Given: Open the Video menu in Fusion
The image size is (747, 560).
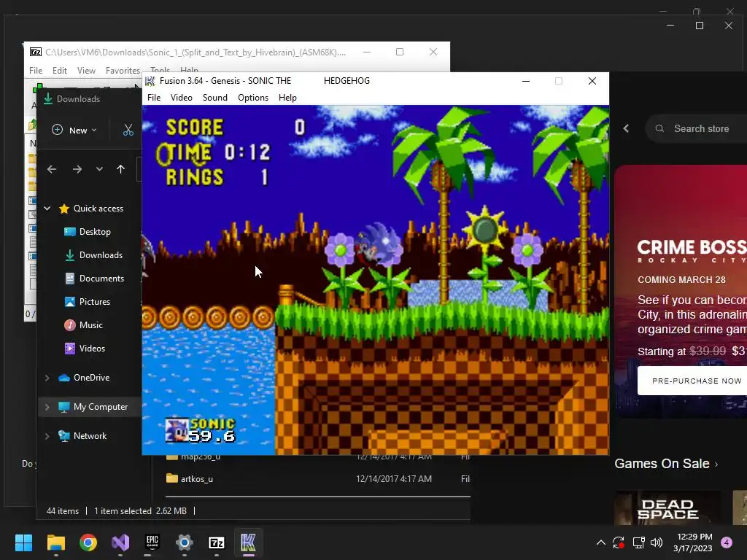Looking at the screenshot, I should (x=182, y=98).
